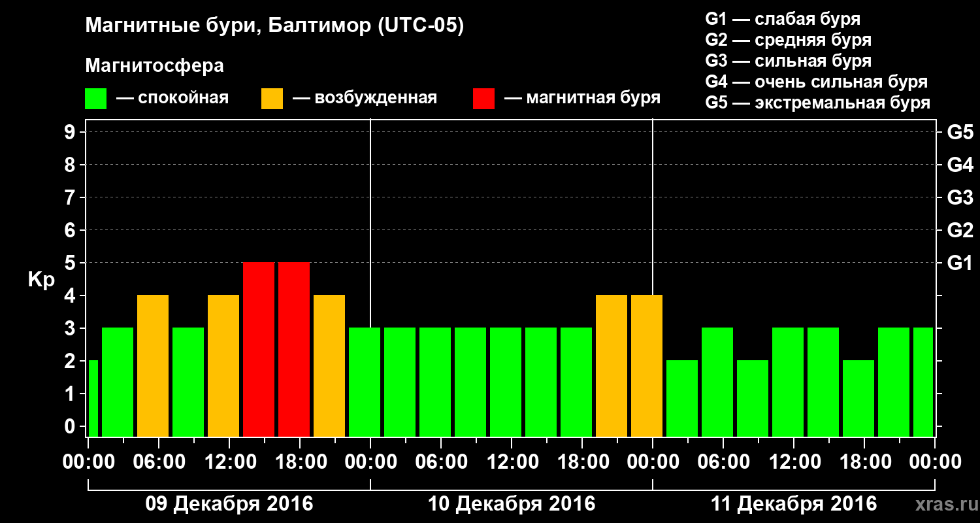Click the narrow first green bar at chart start
Viewport: 980px width, 523px height.
point(93,399)
